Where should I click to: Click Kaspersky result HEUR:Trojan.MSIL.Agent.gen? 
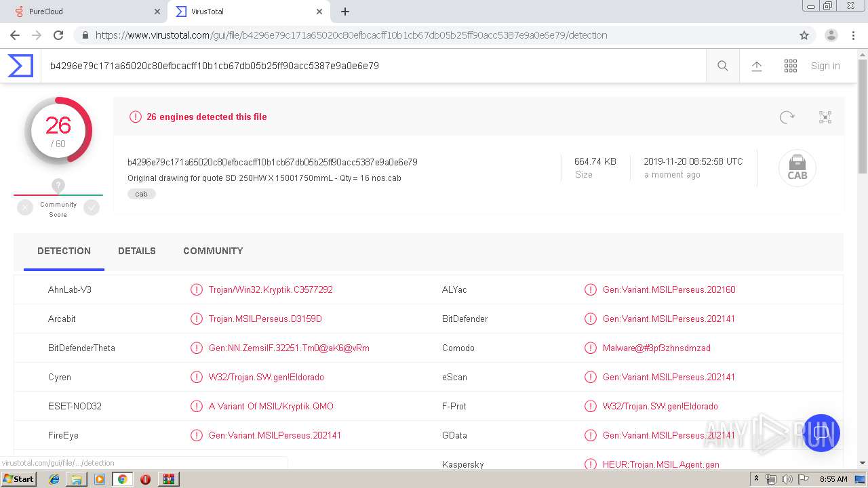coord(661,464)
